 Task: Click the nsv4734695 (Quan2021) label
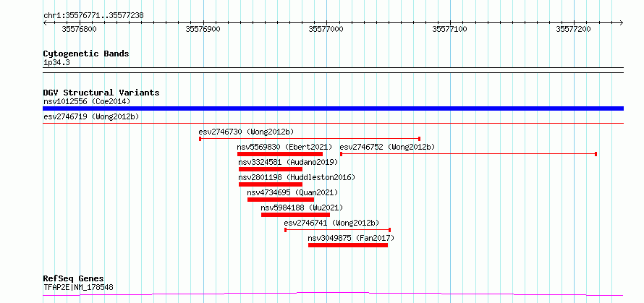tap(292, 192)
